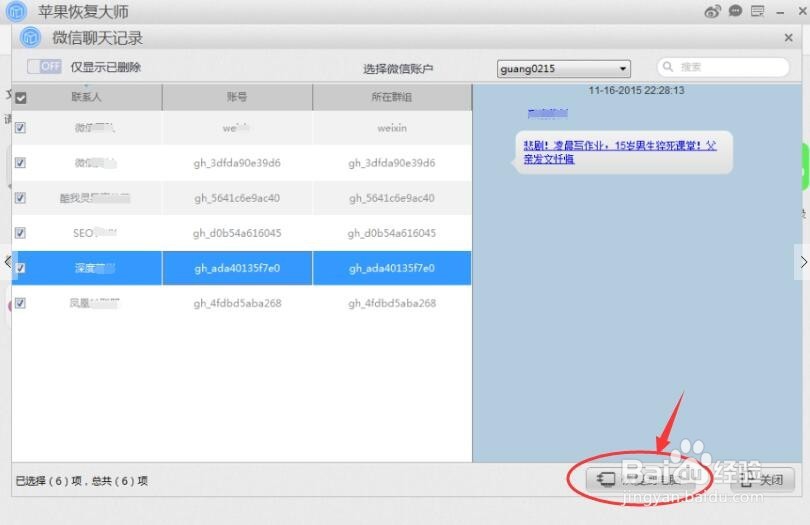Click the 微信聊天记录 dialog logo icon
This screenshot has width=810, height=525.
pyautogui.click(x=30, y=37)
